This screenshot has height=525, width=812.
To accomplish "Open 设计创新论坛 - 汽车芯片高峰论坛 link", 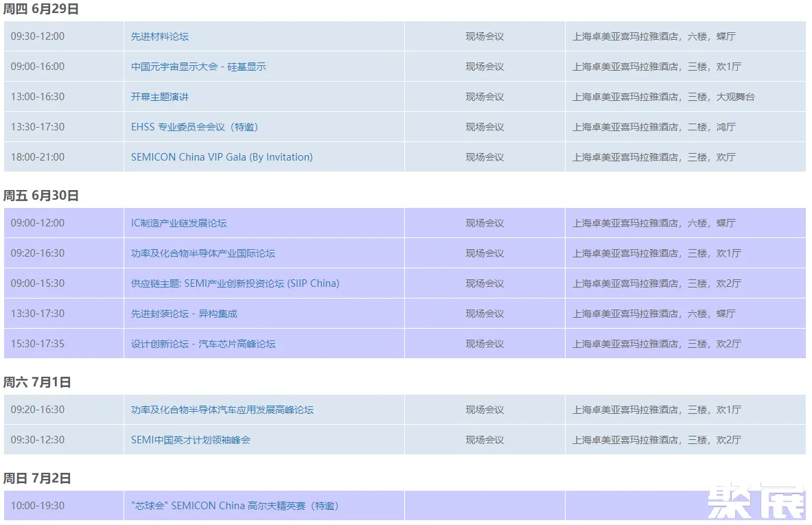I will click(203, 344).
